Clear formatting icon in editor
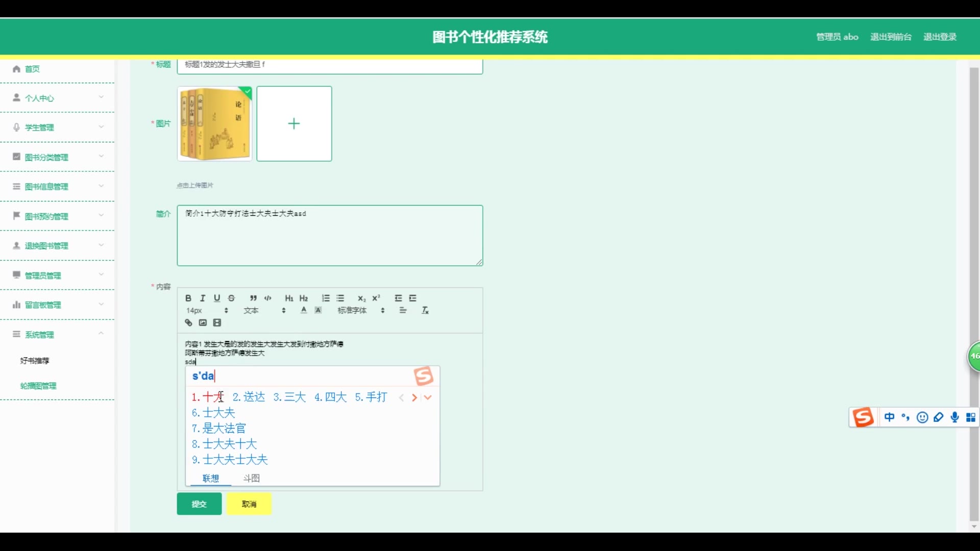 [425, 311]
